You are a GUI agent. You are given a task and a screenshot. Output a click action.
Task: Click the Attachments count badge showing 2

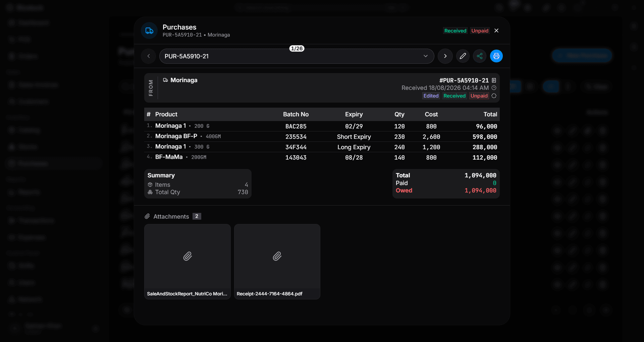(x=197, y=216)
